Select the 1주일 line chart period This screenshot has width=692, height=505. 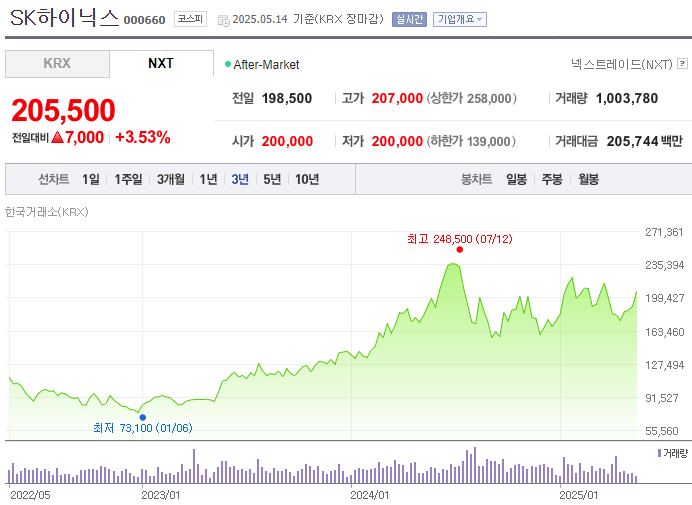pos(128,179)
